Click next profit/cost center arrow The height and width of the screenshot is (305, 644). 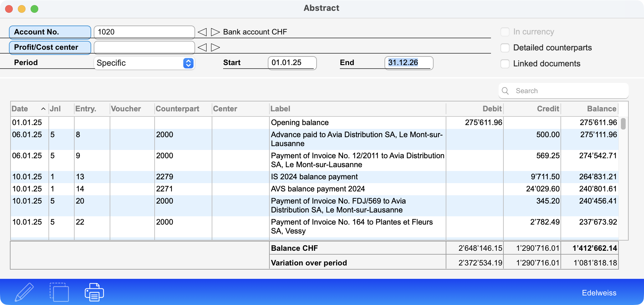[x=216, y=48]
